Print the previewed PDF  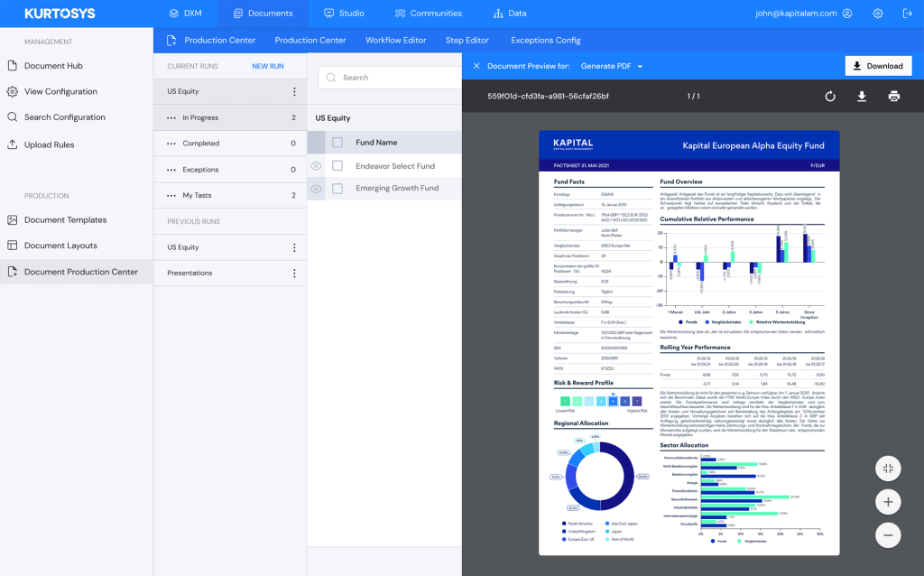[894, 96]
